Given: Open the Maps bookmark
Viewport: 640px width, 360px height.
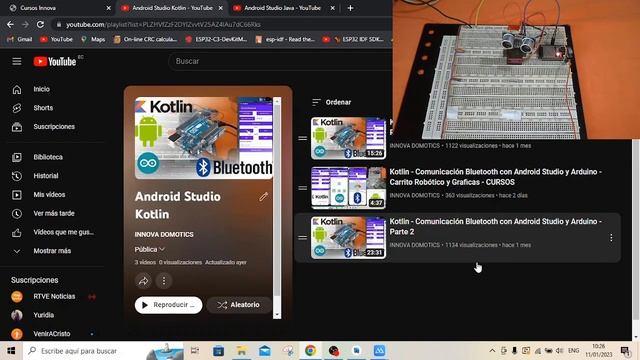Looking at the screenshot, I should tap(93, 39).
